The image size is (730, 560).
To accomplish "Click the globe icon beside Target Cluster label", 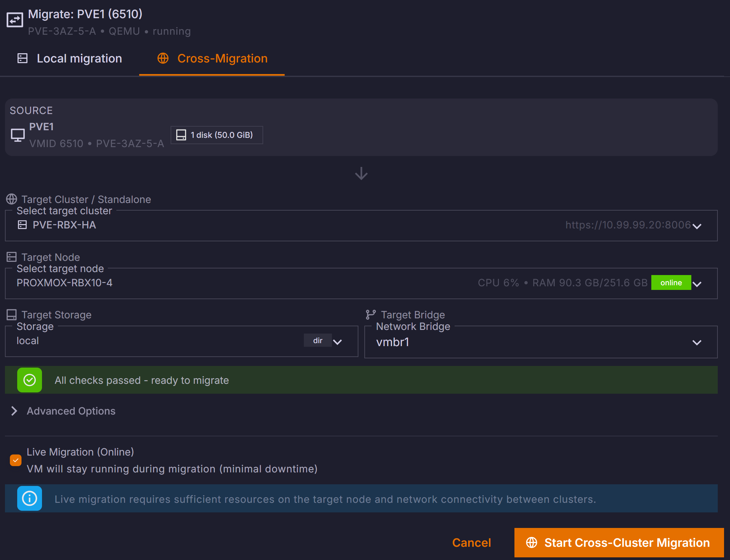I will click(x=12, y=199).
